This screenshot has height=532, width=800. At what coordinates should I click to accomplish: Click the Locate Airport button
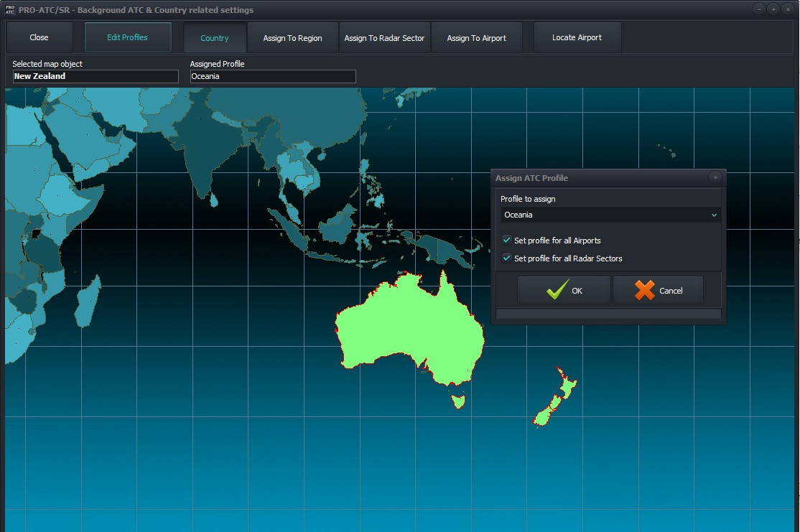coord(577,37)
